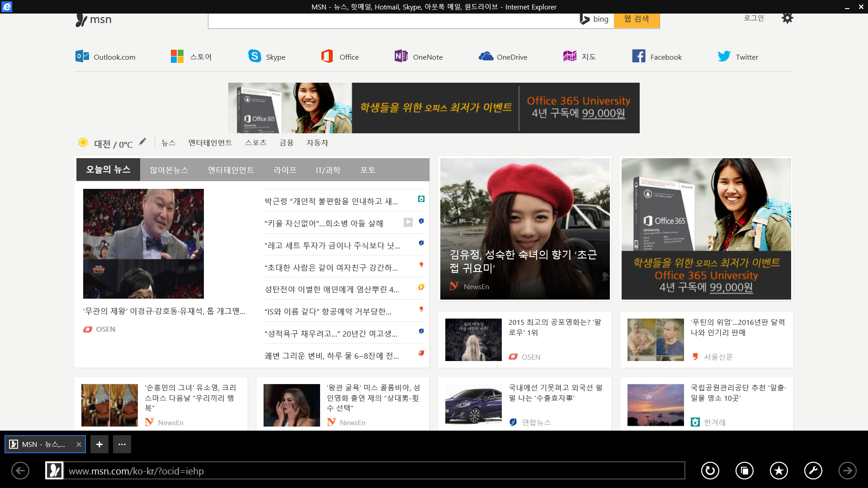Open the 국립공원관리공단 추천 일출 article
Viewport: 868px width, 488px height.
point(707,404)
